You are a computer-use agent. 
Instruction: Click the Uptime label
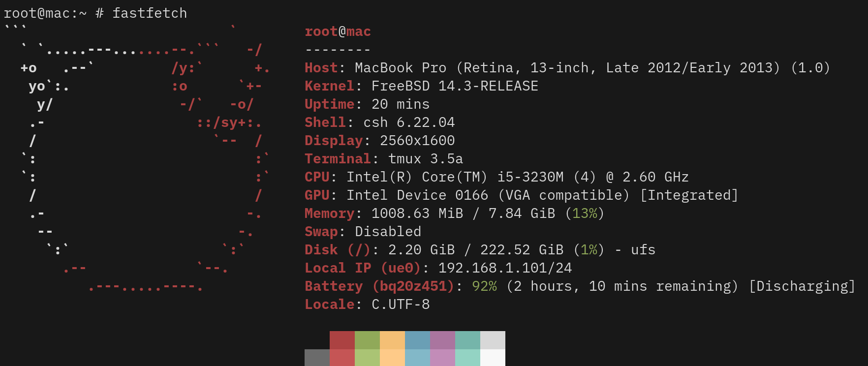tap(329, 104)
